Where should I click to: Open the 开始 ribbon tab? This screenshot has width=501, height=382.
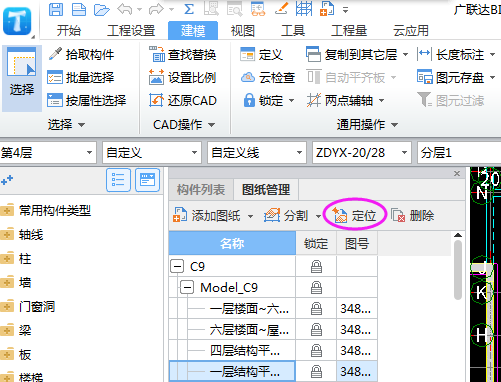69,31
